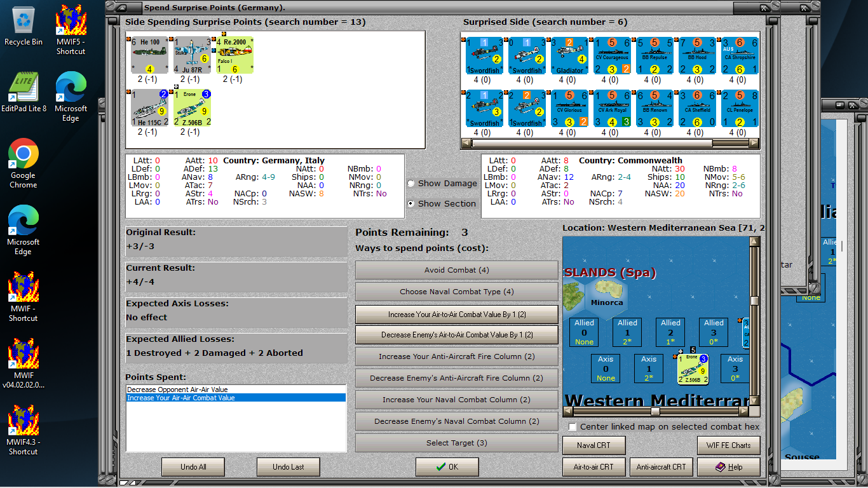Viewport: 868px width, 488px height.
Task: Select the BB Hood battleship counter
Action: [x=697, y=55]
